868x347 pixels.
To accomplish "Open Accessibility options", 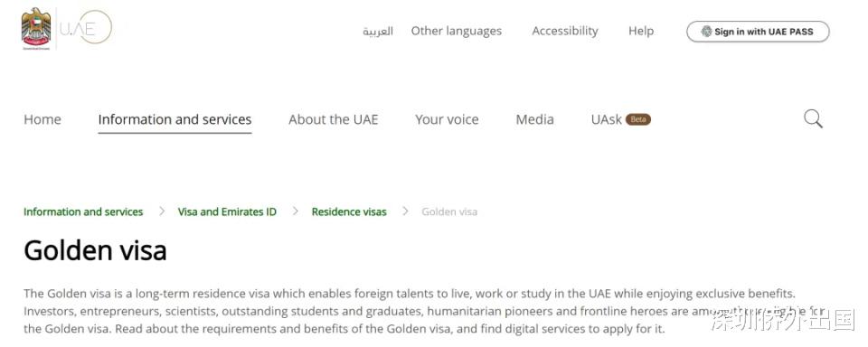I will coord(564,31).
